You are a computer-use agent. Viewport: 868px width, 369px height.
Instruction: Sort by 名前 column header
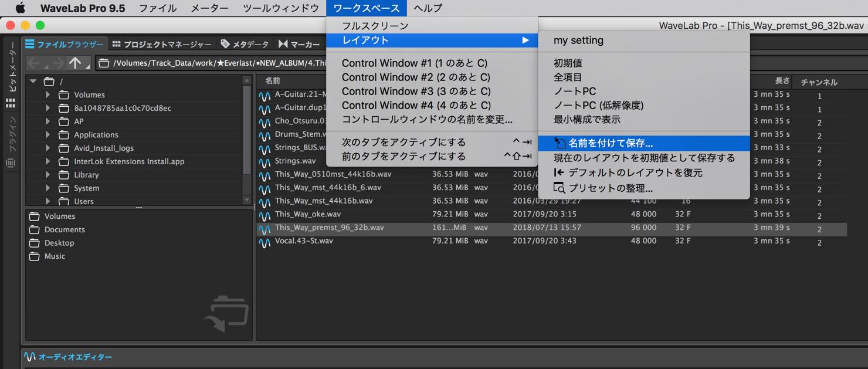click(x=273, y=81)
